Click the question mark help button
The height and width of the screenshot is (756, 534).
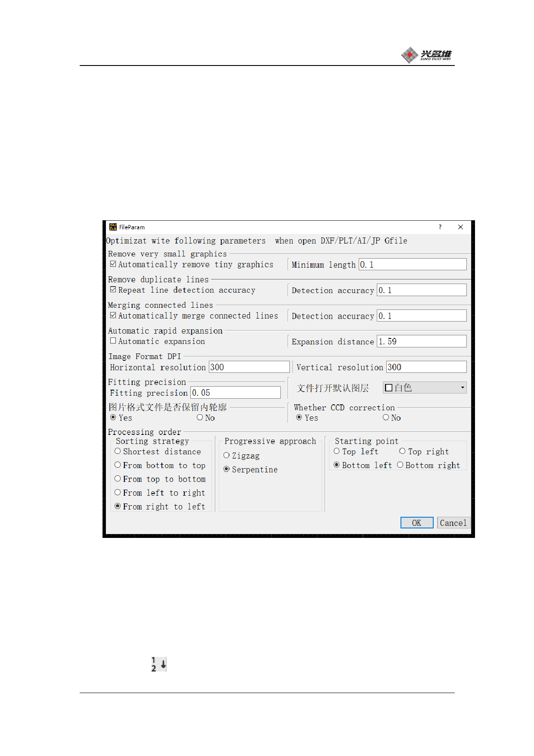click(x=440, y=227)
